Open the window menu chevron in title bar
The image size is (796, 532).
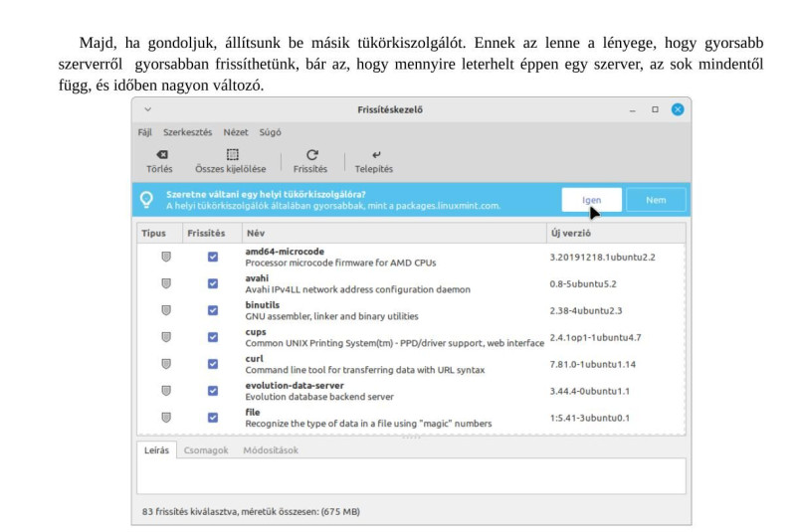point(147,109)
